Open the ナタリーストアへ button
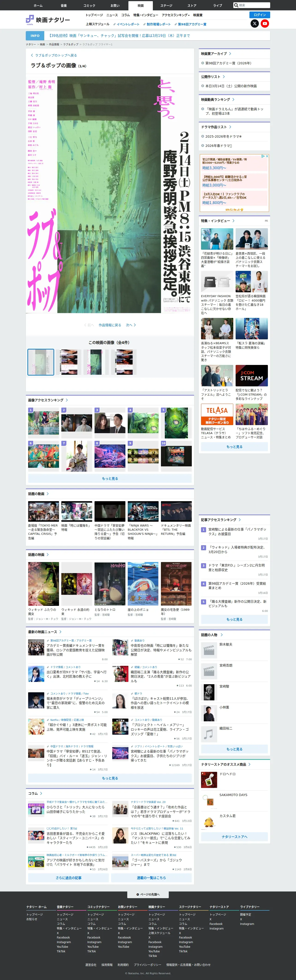The height and width of the screenshot is (980, 296). click(x=234, y=837)
